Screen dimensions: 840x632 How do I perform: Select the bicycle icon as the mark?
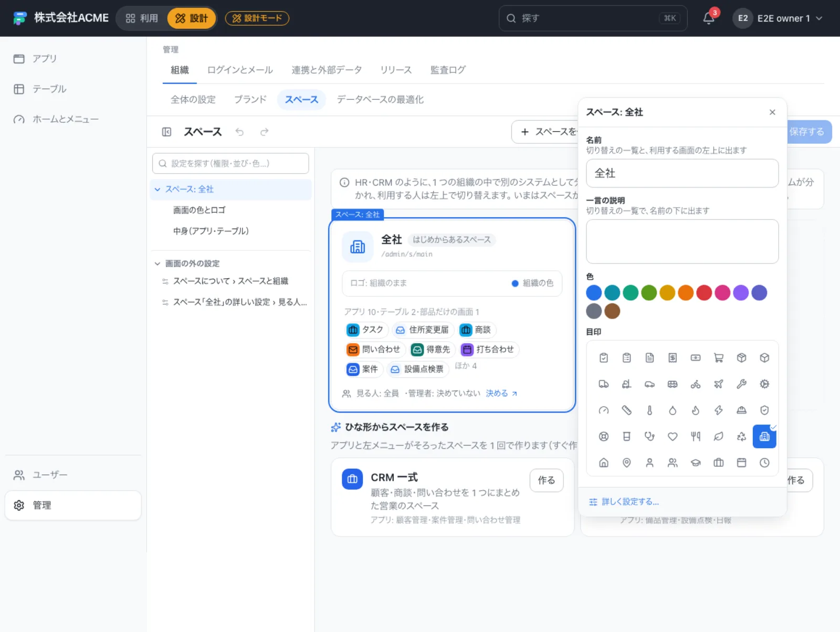tap(696, 384)
